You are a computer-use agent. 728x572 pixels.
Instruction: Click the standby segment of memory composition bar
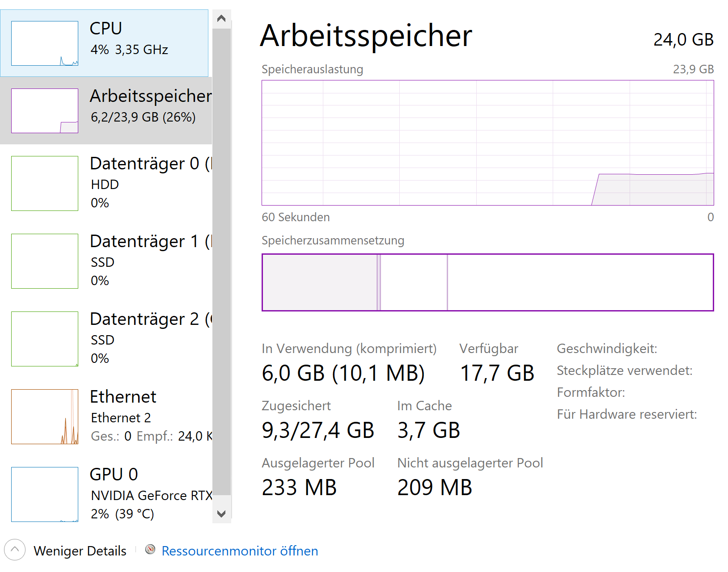point(414,282)
